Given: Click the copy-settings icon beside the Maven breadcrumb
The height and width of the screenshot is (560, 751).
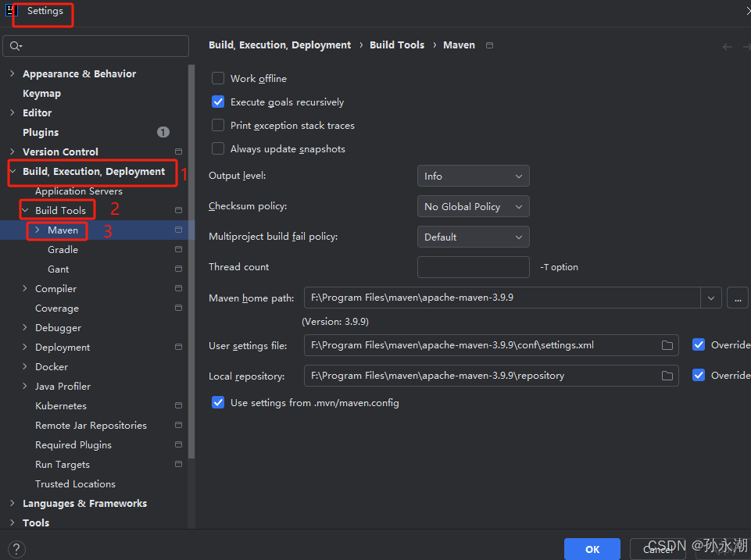Looking at the screenshot, I should coord(489,45).
